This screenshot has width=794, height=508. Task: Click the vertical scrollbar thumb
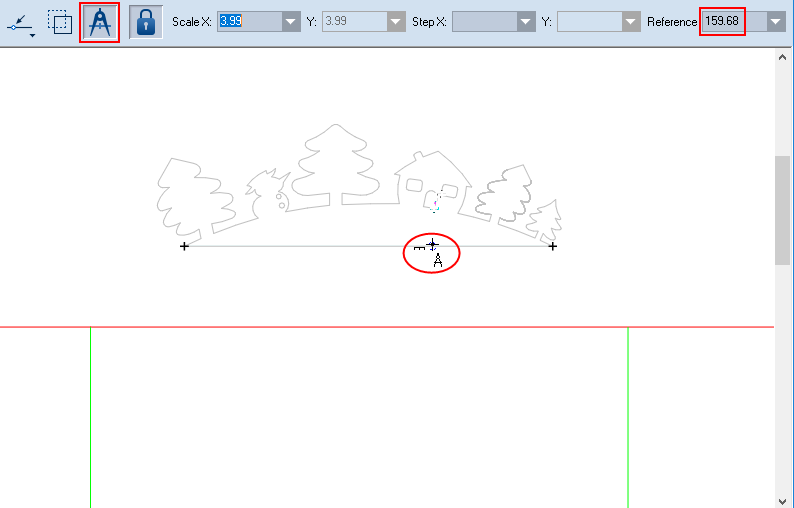click(784, 210)
